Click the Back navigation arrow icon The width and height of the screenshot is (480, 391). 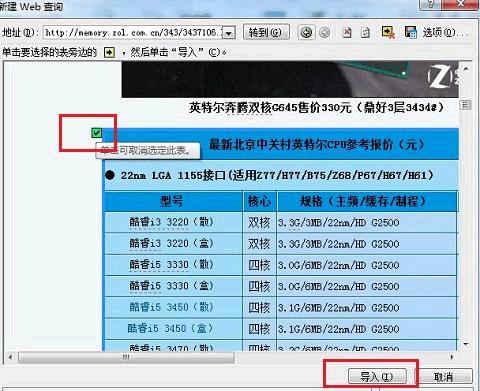(x=306, y=32)
